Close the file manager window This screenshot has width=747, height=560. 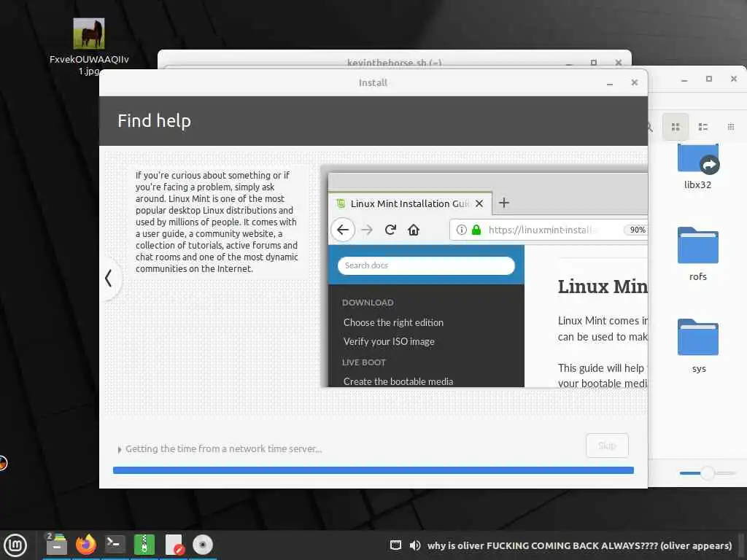pos(734,79)
